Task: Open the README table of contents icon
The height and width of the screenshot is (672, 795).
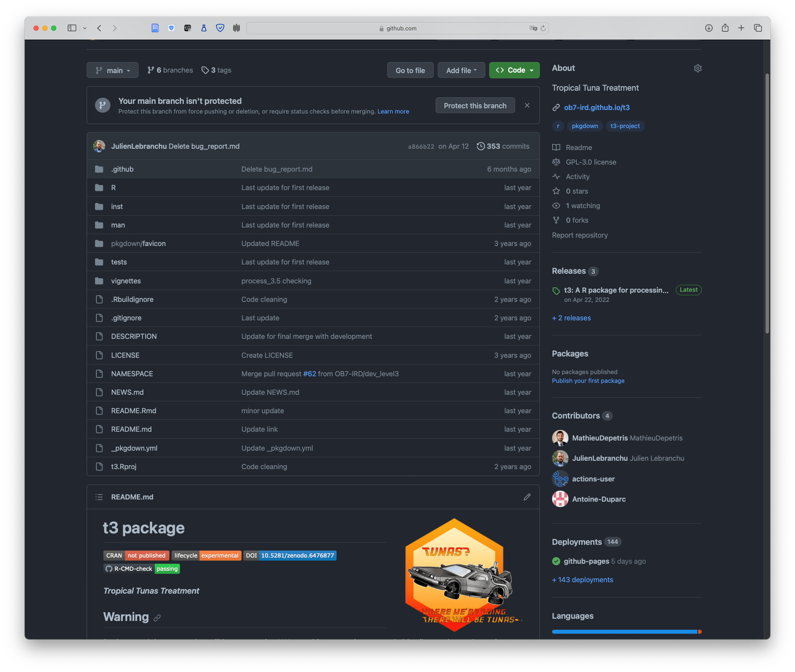Action: [99, 497]
